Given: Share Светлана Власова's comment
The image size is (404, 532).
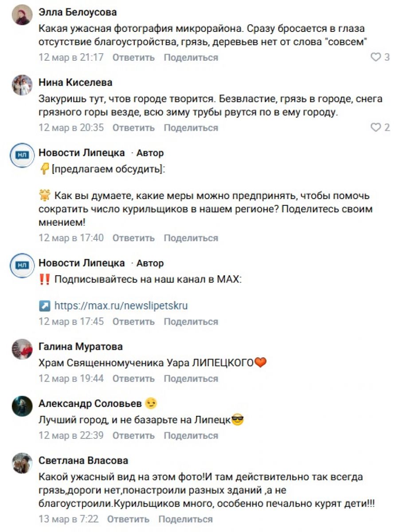Looking at the screenshot, I should (185, 519).
